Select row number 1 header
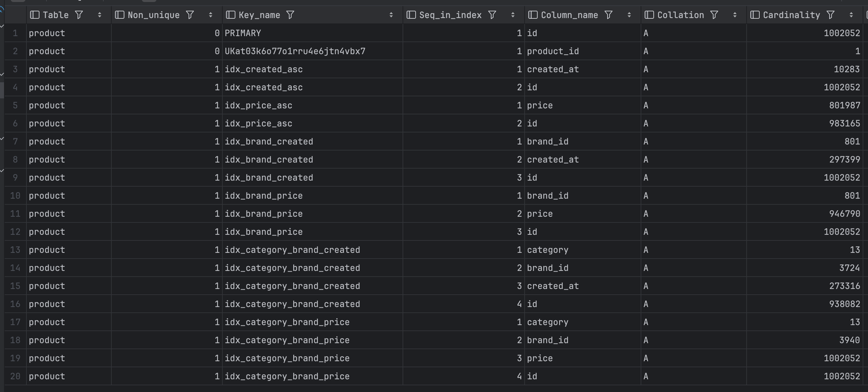Viewport: 868px width, 392px height. point(15,33)
